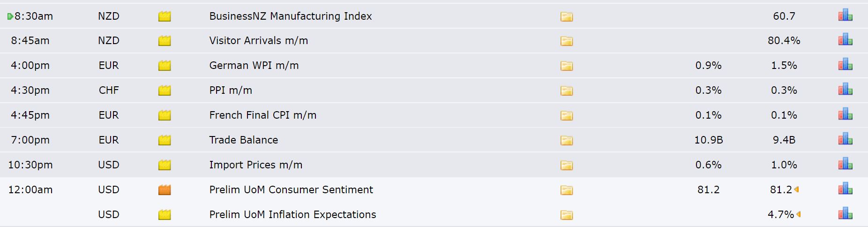Open the German WPI m/m event
Screen dimensions: 868x227
[254, 65]
